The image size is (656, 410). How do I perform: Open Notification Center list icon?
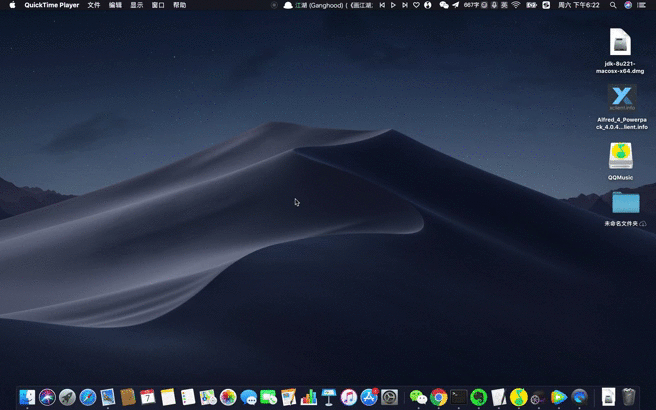pyautogui.click(x=641, y=5)
